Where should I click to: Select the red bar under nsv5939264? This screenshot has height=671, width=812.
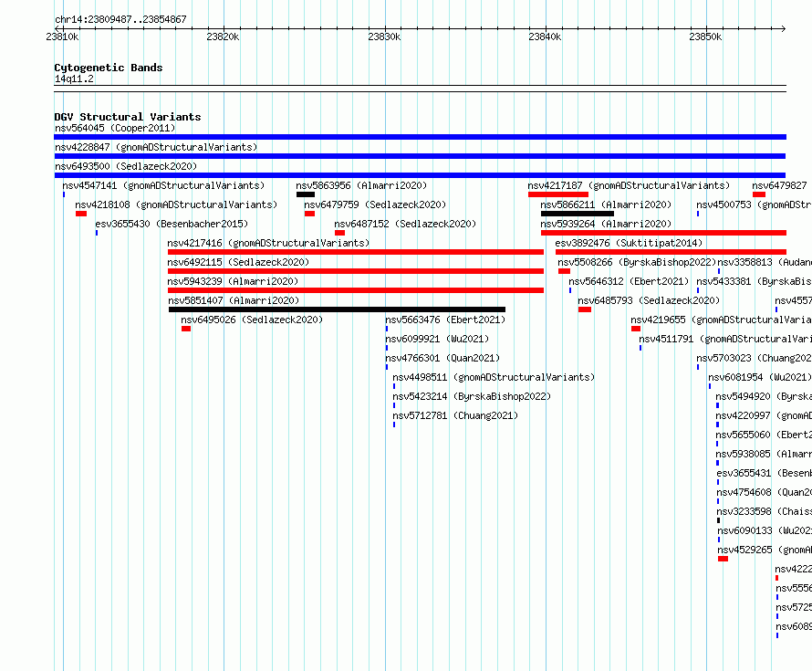tap(664, 233)
